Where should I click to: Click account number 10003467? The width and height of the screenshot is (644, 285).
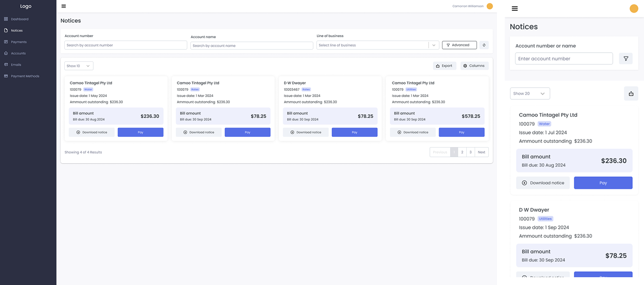[x=292, y=90]
